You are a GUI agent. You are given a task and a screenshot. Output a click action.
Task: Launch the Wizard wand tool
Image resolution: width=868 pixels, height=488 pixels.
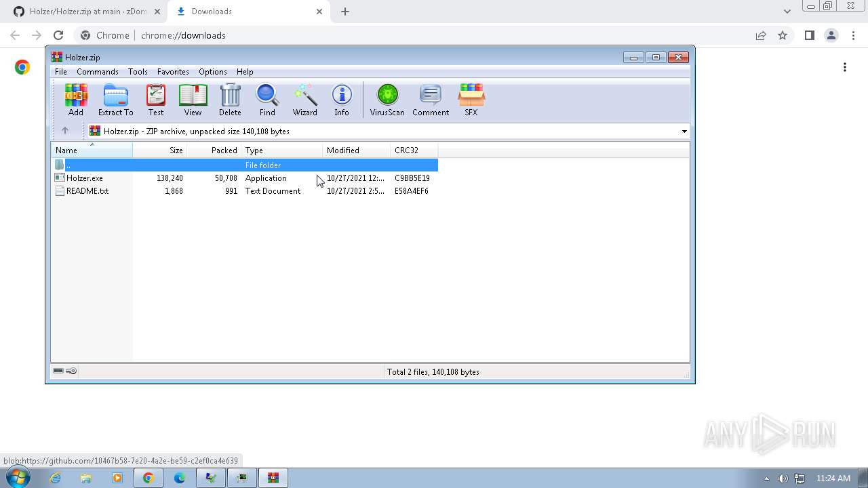coord(304,100)
